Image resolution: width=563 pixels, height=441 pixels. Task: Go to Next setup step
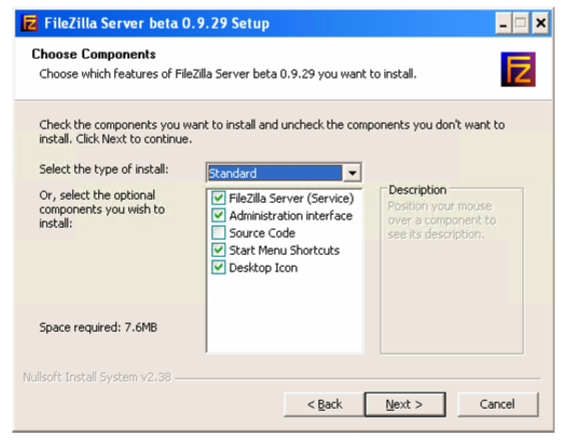pyautogui.click(x=405, y=404)
